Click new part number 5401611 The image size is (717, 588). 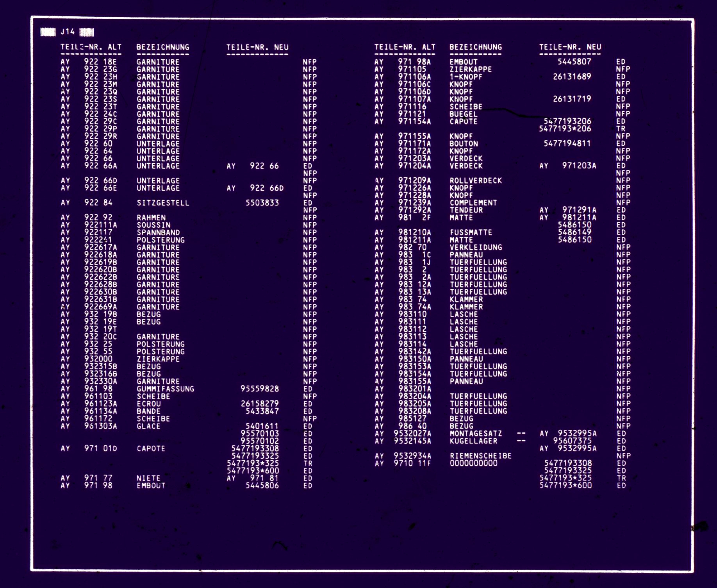(x=262, y=426)
